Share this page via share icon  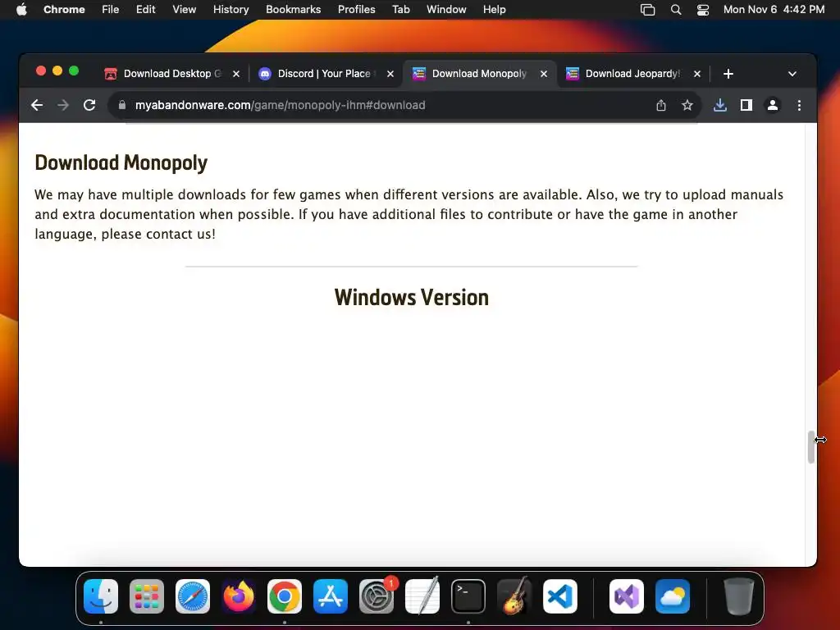(661, 105)
